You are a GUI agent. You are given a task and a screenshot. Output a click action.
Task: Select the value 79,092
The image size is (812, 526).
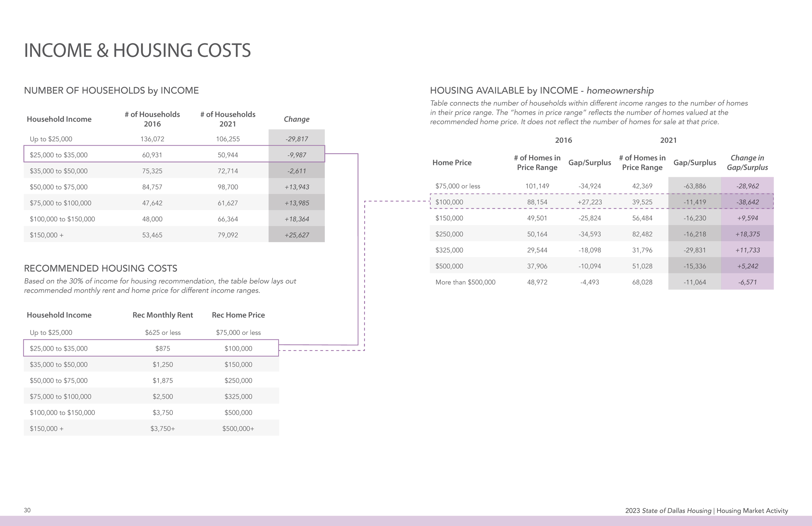pyautogui.click(x=228, y=235)
